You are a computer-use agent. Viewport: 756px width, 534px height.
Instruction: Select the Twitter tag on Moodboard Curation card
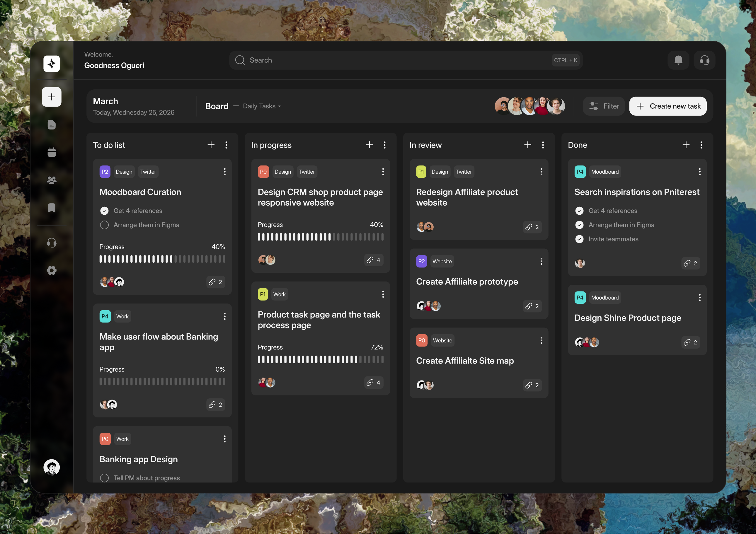point(148,172)
